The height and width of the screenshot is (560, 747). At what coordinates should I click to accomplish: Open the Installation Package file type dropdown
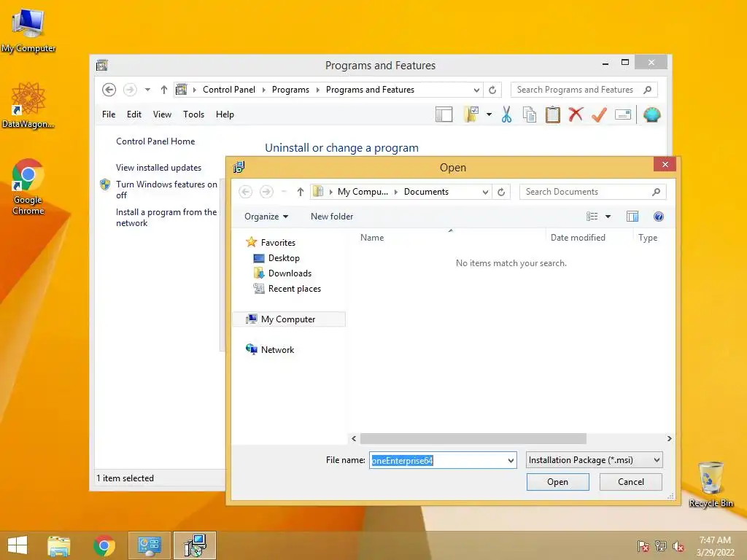click(x=594, y=460)
